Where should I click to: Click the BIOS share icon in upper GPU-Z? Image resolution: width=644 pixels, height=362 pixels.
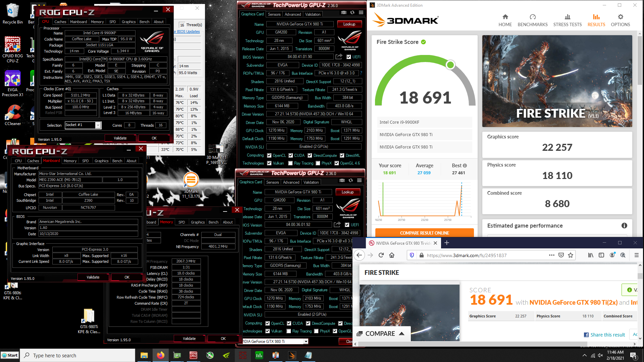point(339,57)
